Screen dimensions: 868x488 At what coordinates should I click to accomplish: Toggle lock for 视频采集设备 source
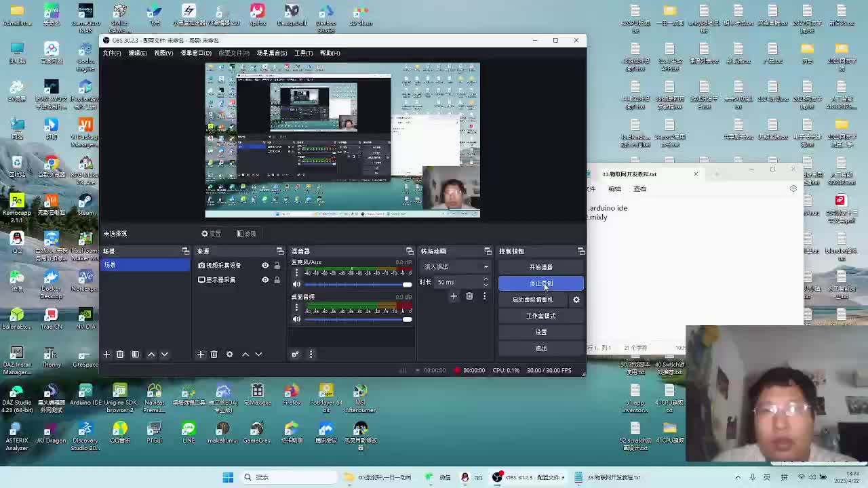pos(277,266)
